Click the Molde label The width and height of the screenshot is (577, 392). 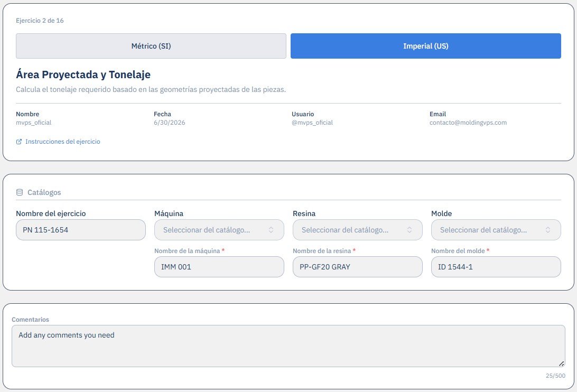tap(442, 213)
